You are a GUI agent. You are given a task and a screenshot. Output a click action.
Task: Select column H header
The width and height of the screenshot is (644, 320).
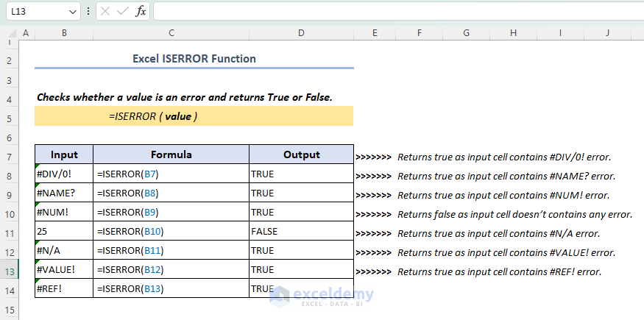[x=513, y=33]
